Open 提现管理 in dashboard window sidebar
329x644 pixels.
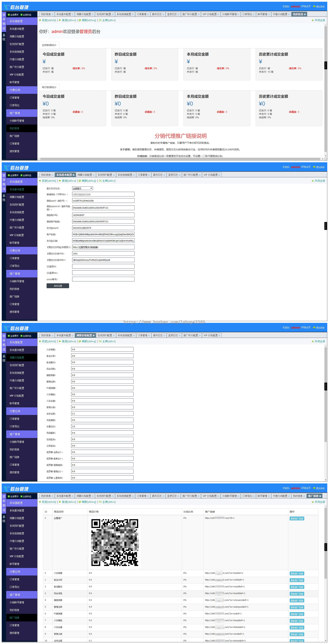(x=15, y=151)
